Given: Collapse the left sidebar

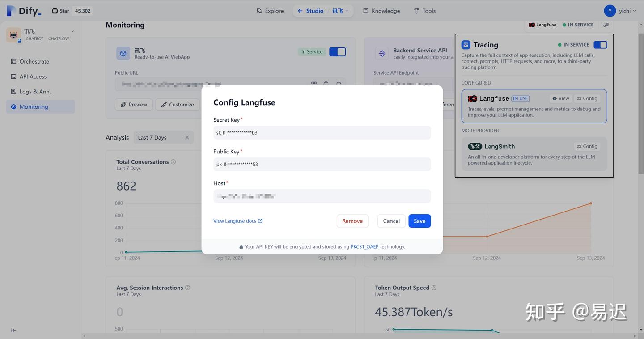Looking at the screenshot, I should pyautogui.click(x=13, y=330).
